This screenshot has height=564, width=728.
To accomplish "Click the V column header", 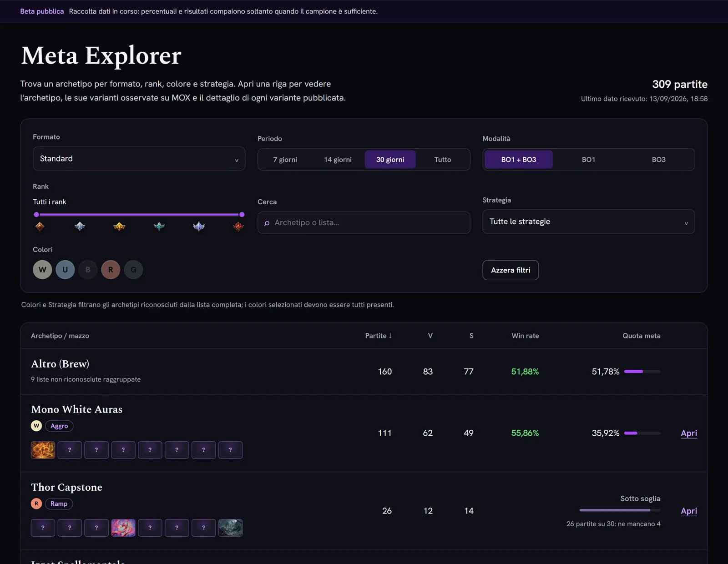I will (430, 336).
